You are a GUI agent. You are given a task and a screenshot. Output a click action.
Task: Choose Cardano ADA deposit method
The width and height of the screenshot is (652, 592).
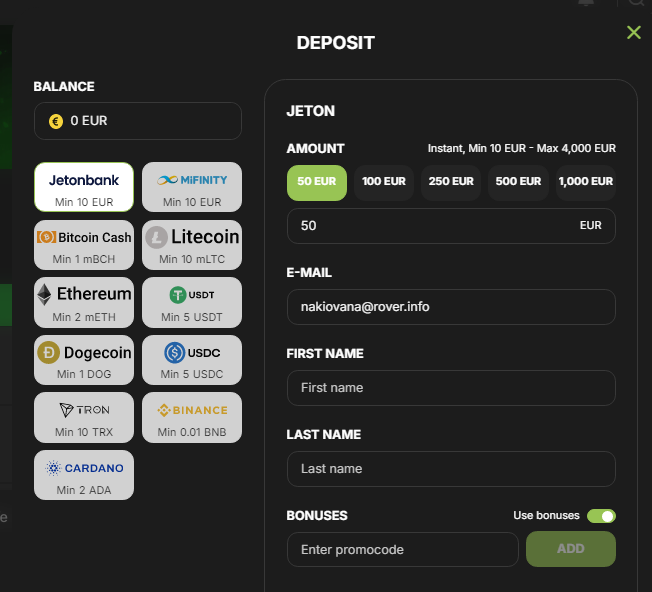point(84,475)
